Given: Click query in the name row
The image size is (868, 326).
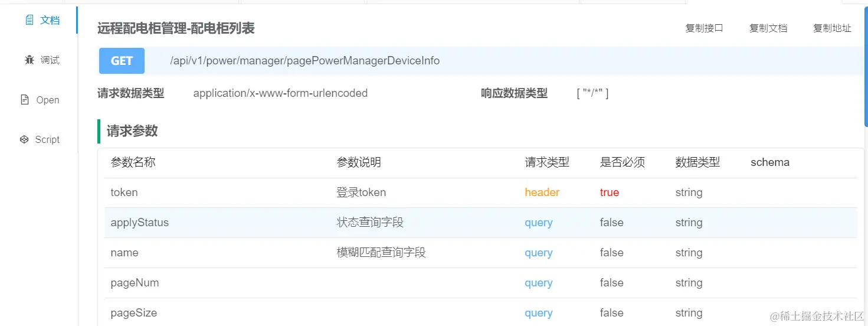Looking at the screenshot, I should (x=539, y=253).
